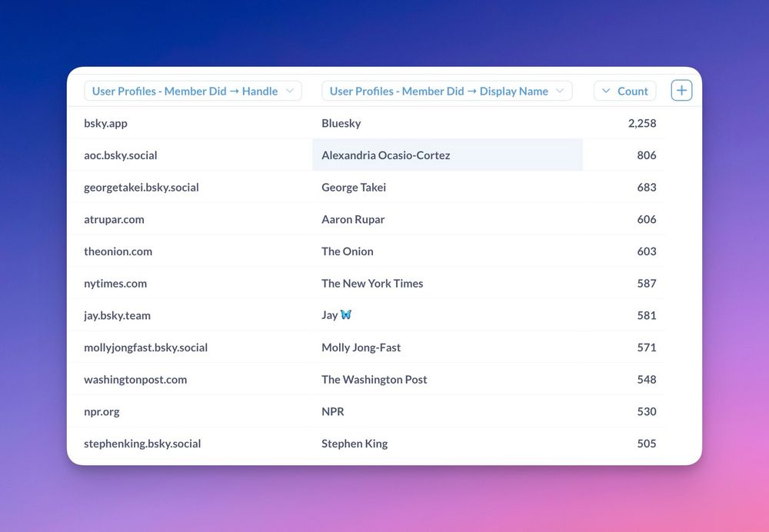Select the georgetakei.bsky.social handle

point(141,188)
